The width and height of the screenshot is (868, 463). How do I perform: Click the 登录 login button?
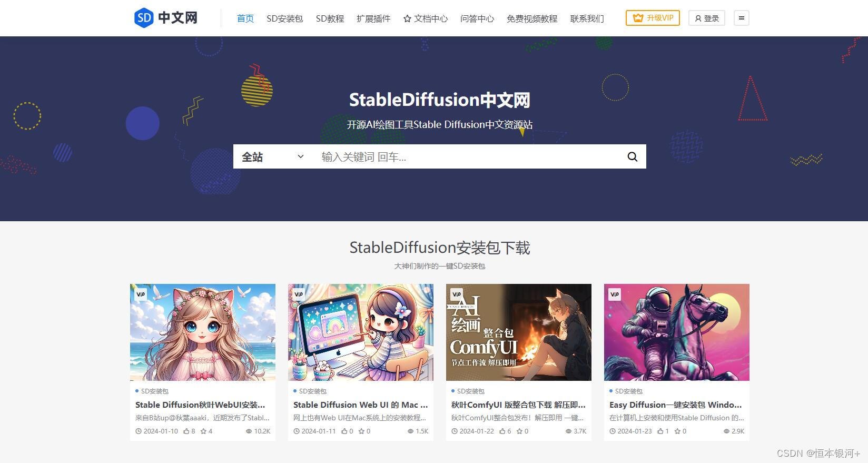[x=707, y=18]
